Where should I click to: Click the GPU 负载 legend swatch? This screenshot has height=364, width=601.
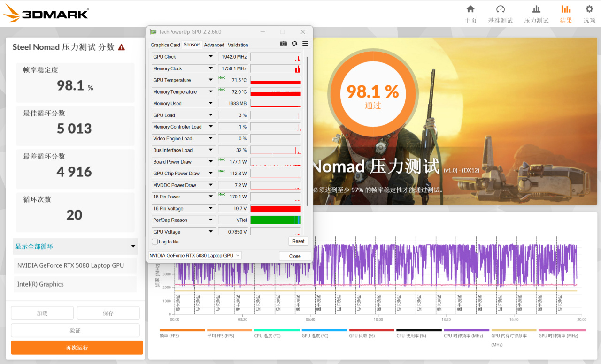372,330
